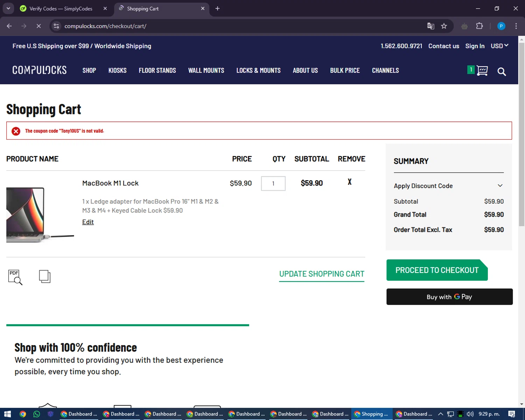Image resolution: width=525 pixels, height=420 pixels.
Task: Go to BULK PRICE page
Action: coord(345,70)
